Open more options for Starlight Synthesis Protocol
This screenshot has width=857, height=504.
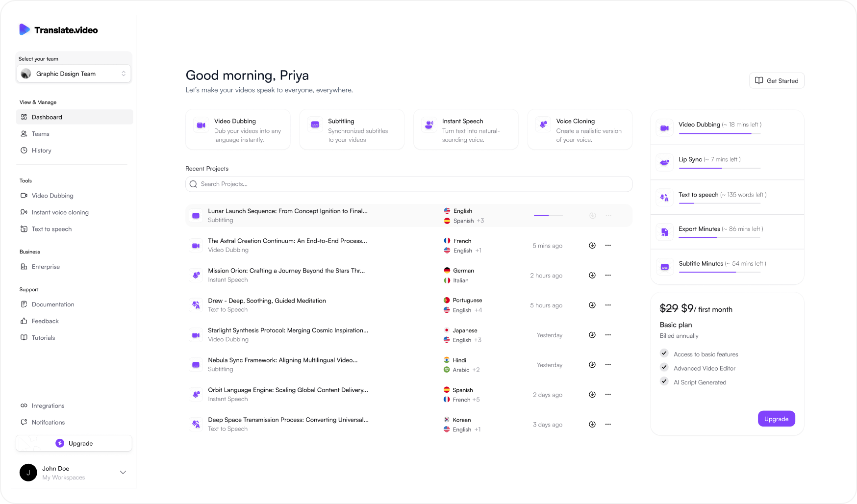(x=608, y=335)
